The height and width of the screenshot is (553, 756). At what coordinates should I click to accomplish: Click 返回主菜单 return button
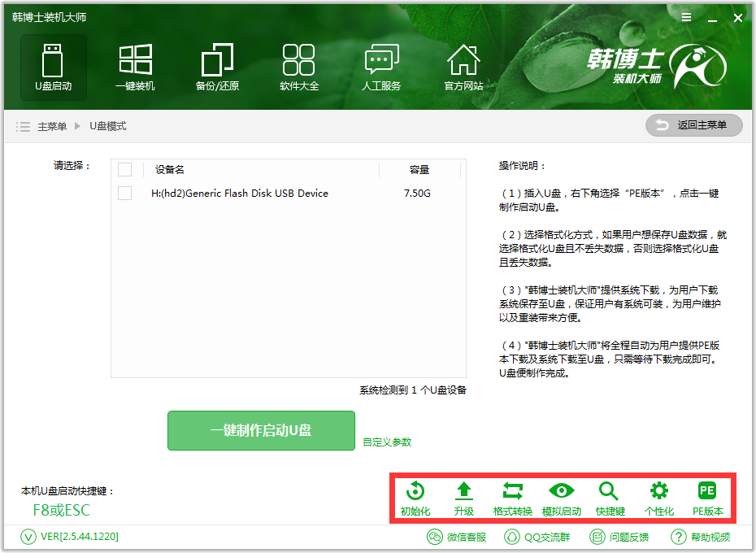tap(693, 125)
